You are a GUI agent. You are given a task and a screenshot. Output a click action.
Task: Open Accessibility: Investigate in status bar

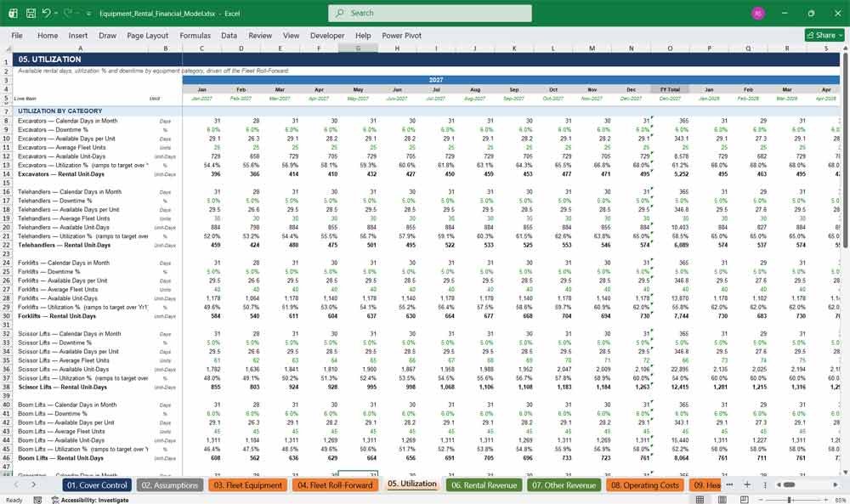[90, 500]
